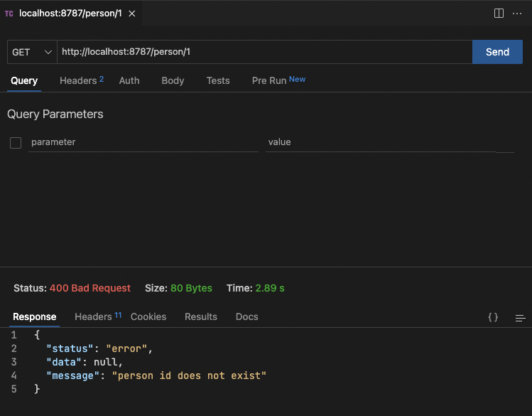Screen dimensions: 532x416
Task: Open the response lines menu icon
Action: point(520,317)
